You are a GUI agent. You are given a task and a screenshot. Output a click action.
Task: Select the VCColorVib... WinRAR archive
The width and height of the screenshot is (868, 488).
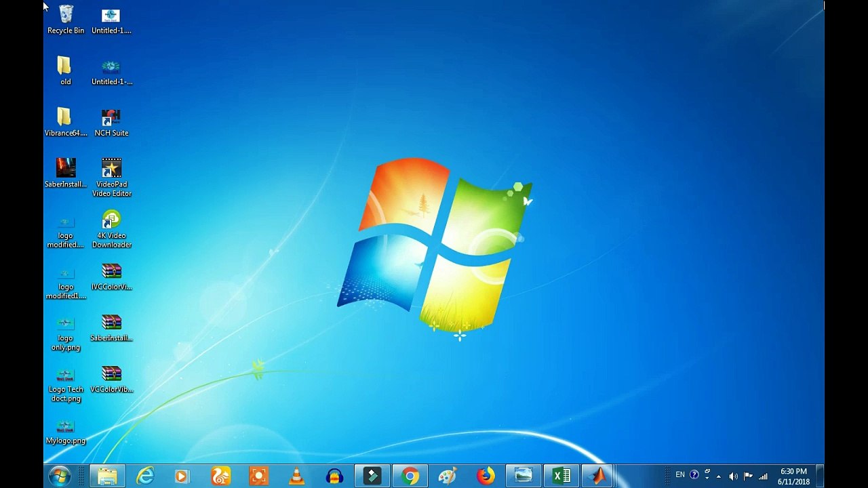[x=111, y=380]
